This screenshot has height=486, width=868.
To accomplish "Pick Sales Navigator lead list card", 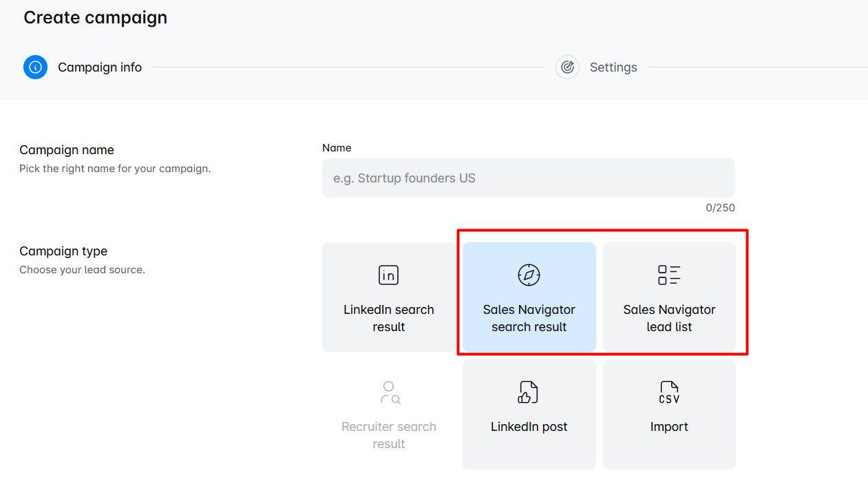I will coord(669,297).
